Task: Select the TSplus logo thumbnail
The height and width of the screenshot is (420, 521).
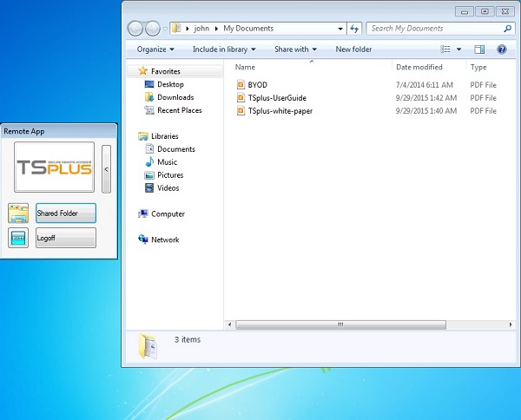Action: click(x=54, y=167)
